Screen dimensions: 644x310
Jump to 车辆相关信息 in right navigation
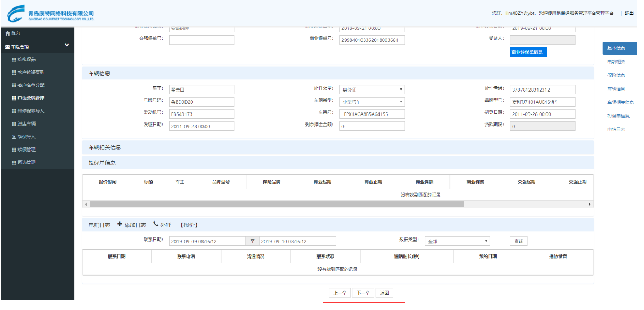[x=621, y=102]
